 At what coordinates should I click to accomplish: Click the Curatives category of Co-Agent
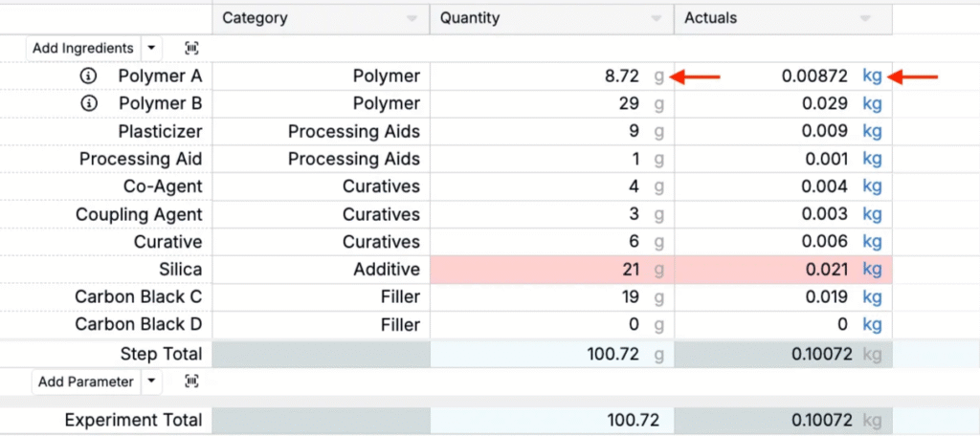click(381, 186)
